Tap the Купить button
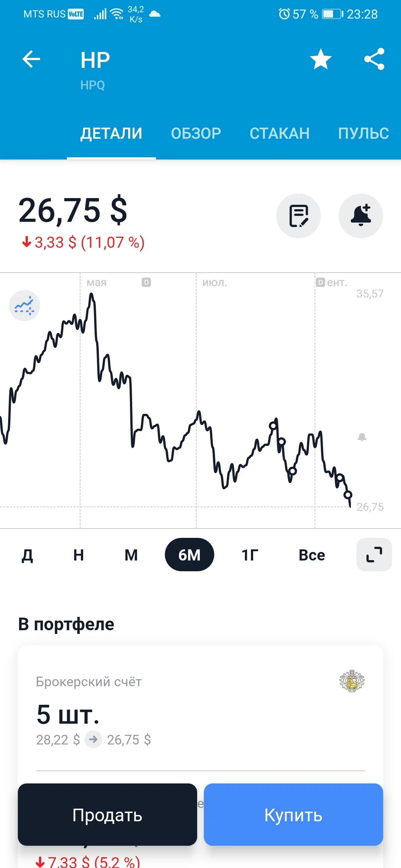 pyautogui.click(x=293, y=815)
